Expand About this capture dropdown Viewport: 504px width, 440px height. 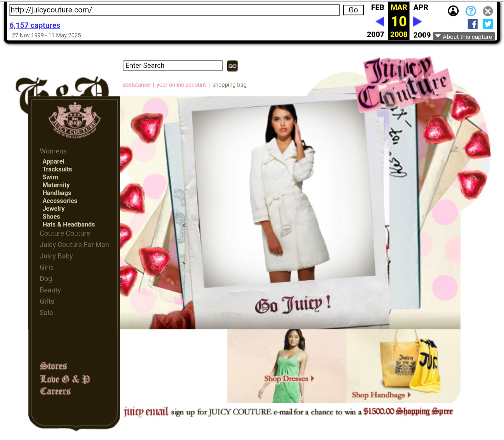464,37
